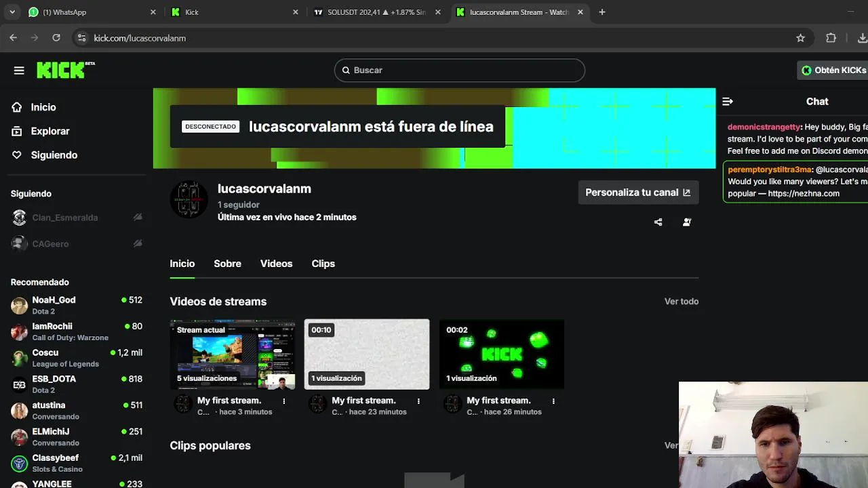The image size is (868, 488).
Task: Open NoaH_God recommended channel
Action: click(76, 305)
